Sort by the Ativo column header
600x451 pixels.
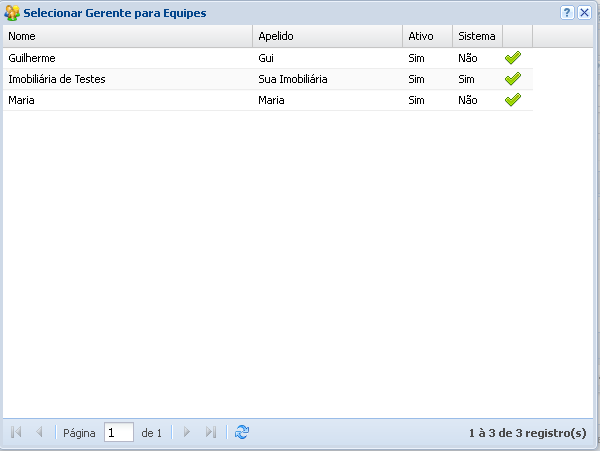click(427, 36)
